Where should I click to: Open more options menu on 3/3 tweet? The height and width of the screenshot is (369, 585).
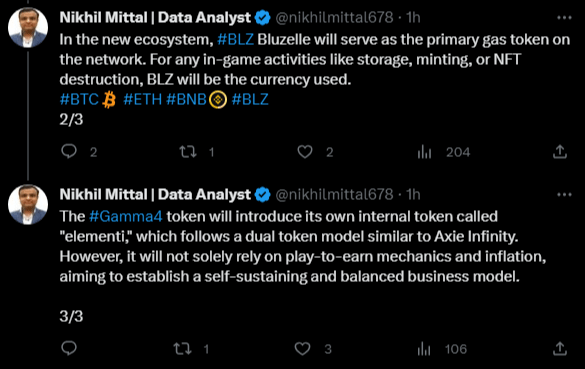pyautogui.click(x=564, y=194)
